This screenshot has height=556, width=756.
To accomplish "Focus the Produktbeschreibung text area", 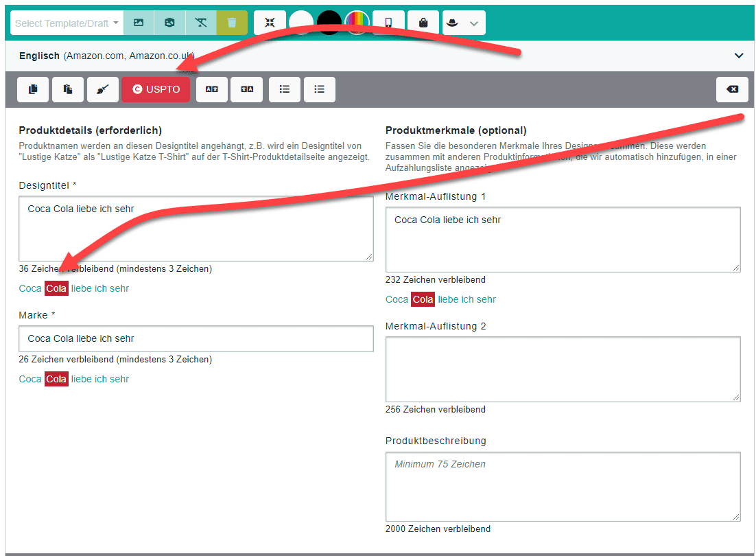I will (563, 487).
